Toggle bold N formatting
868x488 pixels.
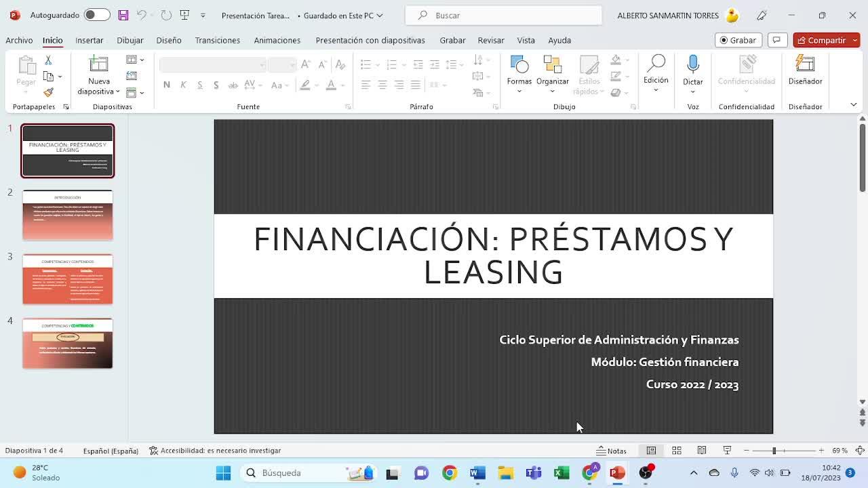[x=167, y=85]
